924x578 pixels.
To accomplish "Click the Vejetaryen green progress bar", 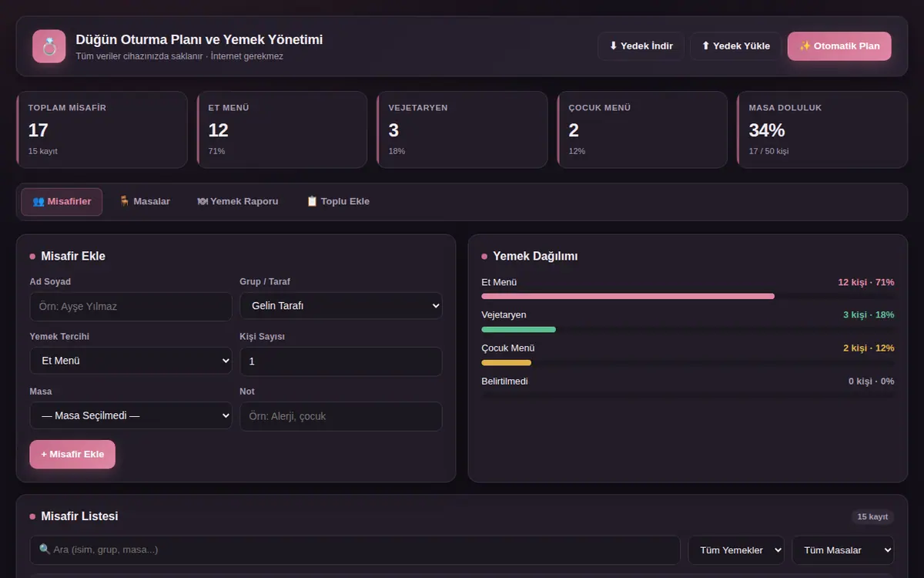I will (519, 329).
